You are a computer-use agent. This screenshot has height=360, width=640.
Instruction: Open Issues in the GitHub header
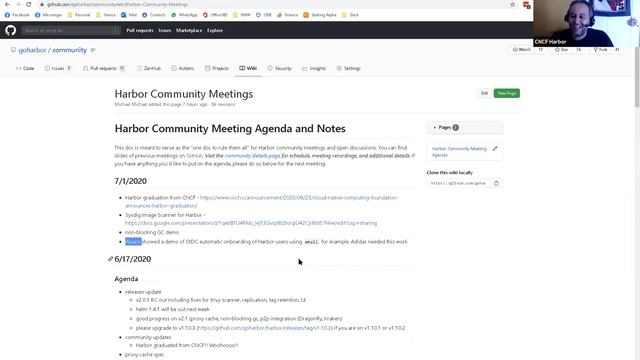click(x=164, y=30)
